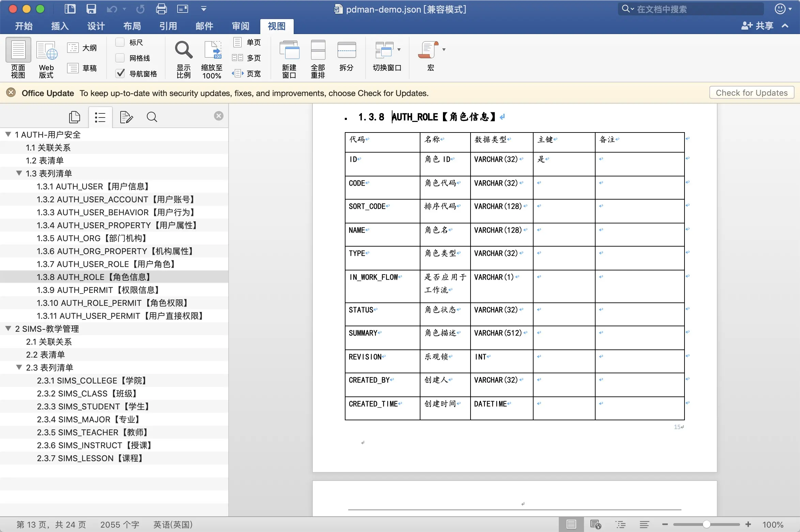Open the Home (开始) ribbon tab
This screenshot has width=800, height=532.
24,26
